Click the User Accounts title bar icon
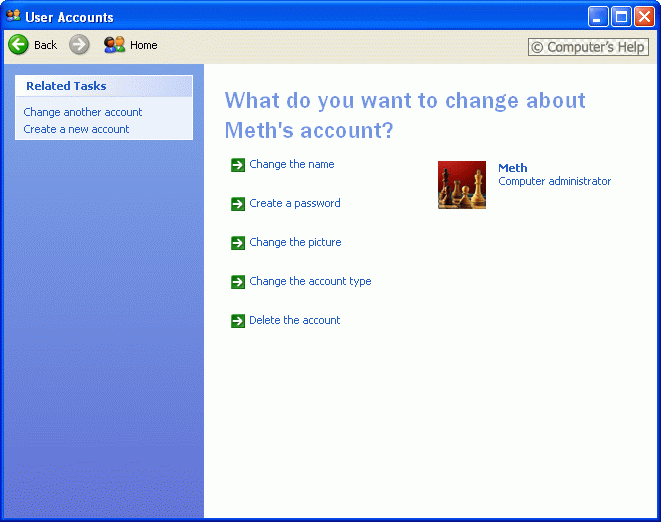Image resolution: width=661 pixels, height=522 pixels. [x=13, y=16]
